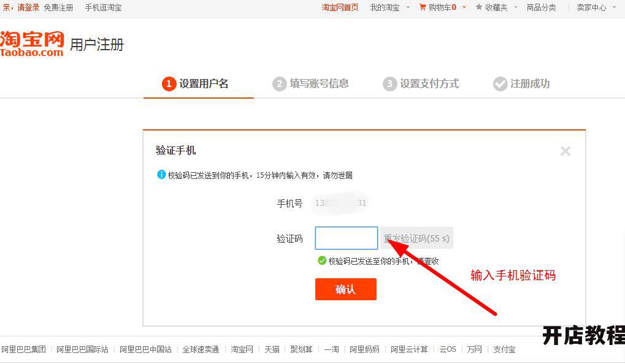
Task: Click the favorites star icon
Action: click(478, 7)
